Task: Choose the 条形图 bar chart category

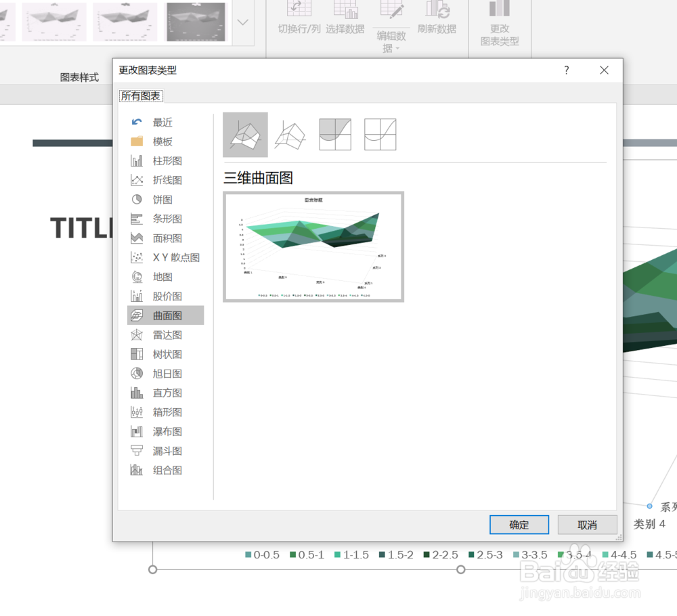Action: click(x=165, y=219)
